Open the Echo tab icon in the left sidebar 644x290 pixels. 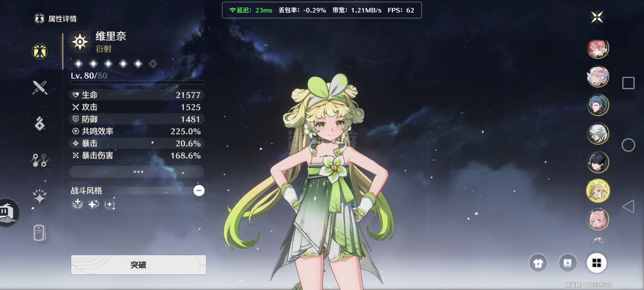(x=40, y=124)
